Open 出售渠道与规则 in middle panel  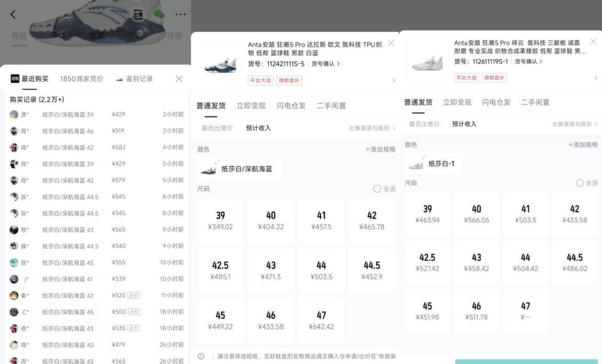pyautogui.click(x=372, y=128)
